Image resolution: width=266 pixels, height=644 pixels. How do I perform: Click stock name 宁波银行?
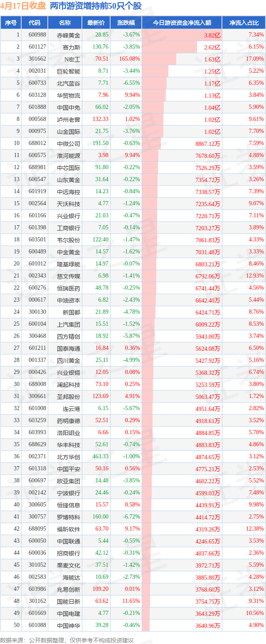click(x=69, y=493)
